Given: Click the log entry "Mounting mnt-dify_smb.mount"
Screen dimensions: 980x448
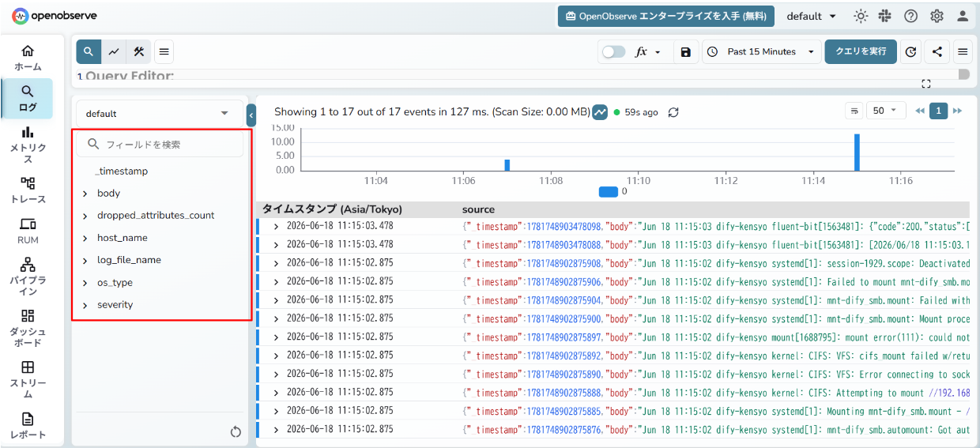Looking at the screenshot, I should coord(614,412).
